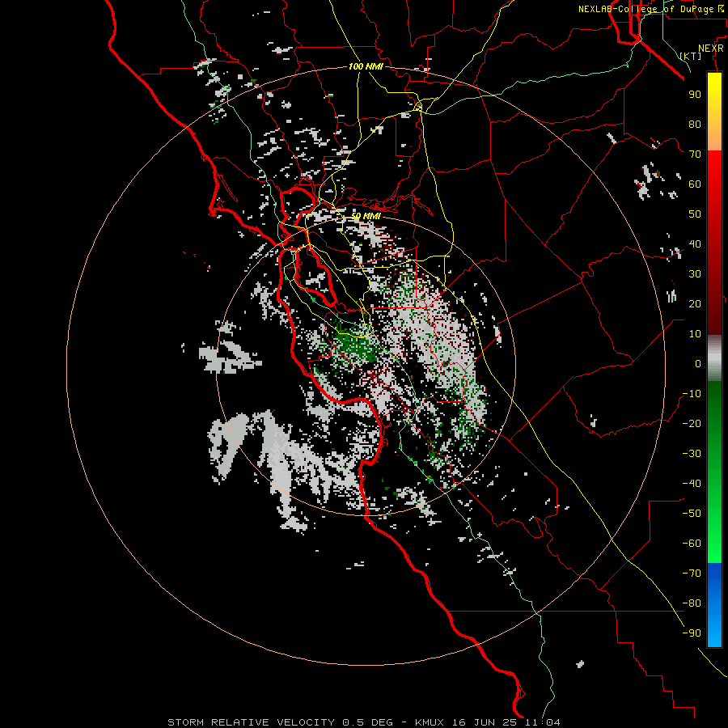Click the '50 NMI' range ring label

point(366,216)
